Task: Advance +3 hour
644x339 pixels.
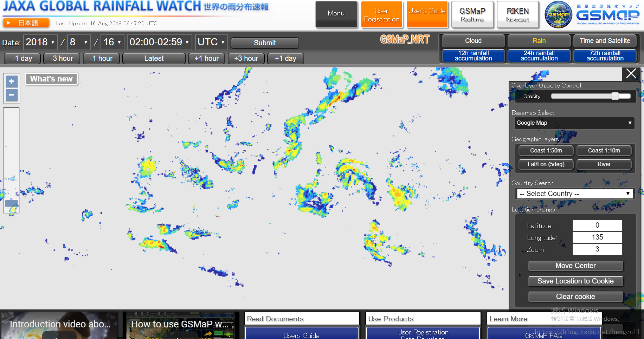Action: pyautogui.click(x=246, y=58)
